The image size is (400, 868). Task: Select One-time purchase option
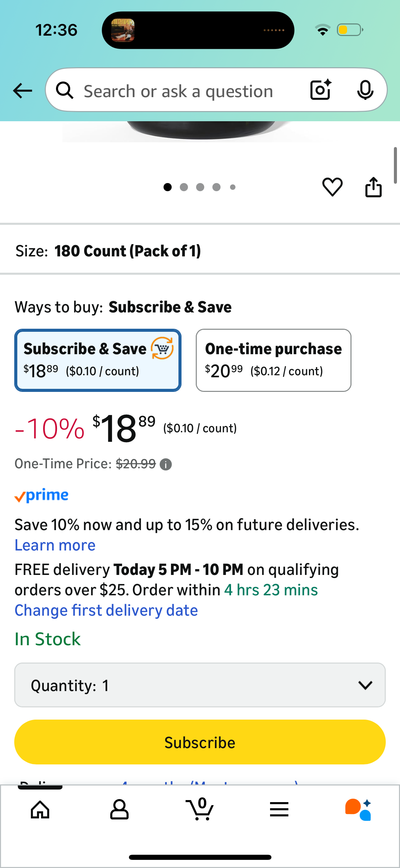[273, 360]
